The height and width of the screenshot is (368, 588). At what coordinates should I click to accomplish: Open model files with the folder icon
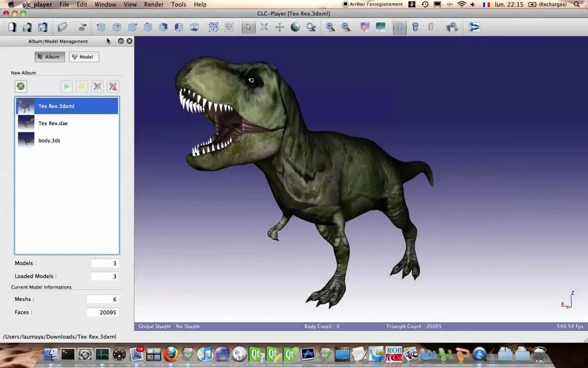62,27
